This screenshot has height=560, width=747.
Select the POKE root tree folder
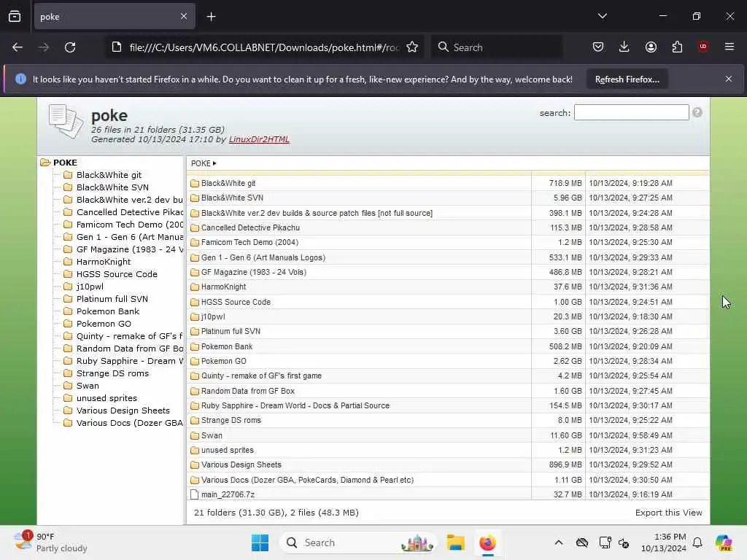(65, 163)
